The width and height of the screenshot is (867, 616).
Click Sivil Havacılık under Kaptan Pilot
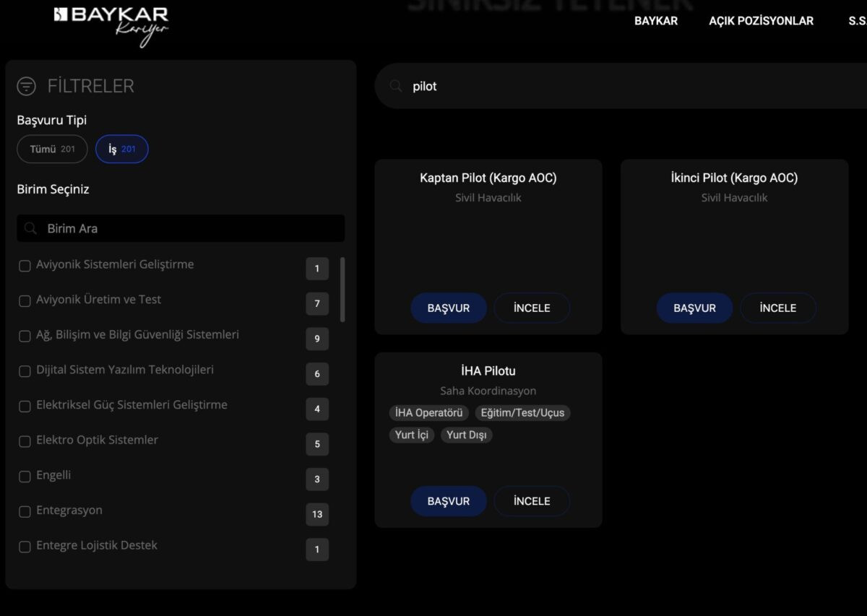coord(488,197)
